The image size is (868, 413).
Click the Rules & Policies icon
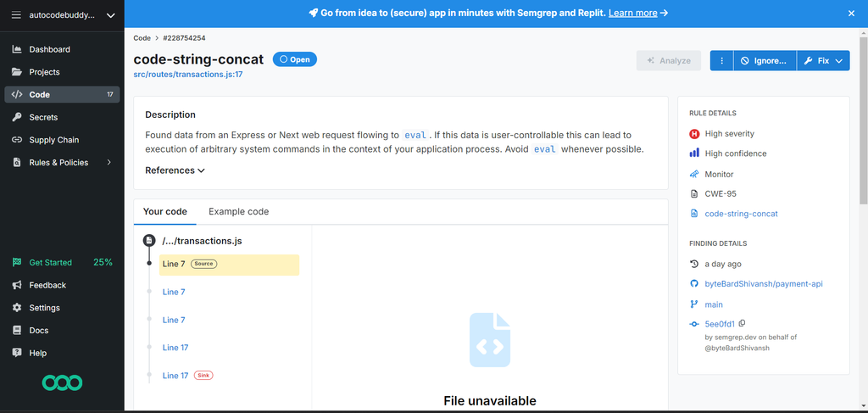coord(17,163)
